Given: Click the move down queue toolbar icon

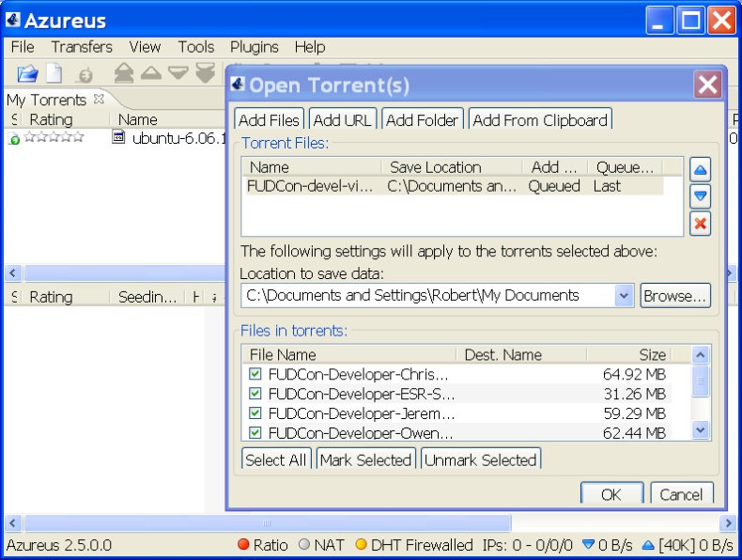Looking at the screenshot, I should click(x=178, y=72).
